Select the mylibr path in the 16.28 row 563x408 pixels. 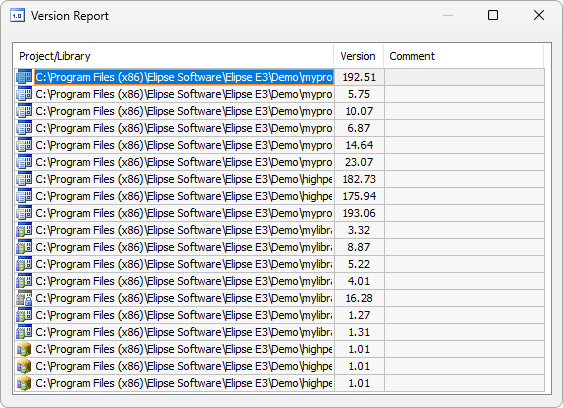pos(184,298)
